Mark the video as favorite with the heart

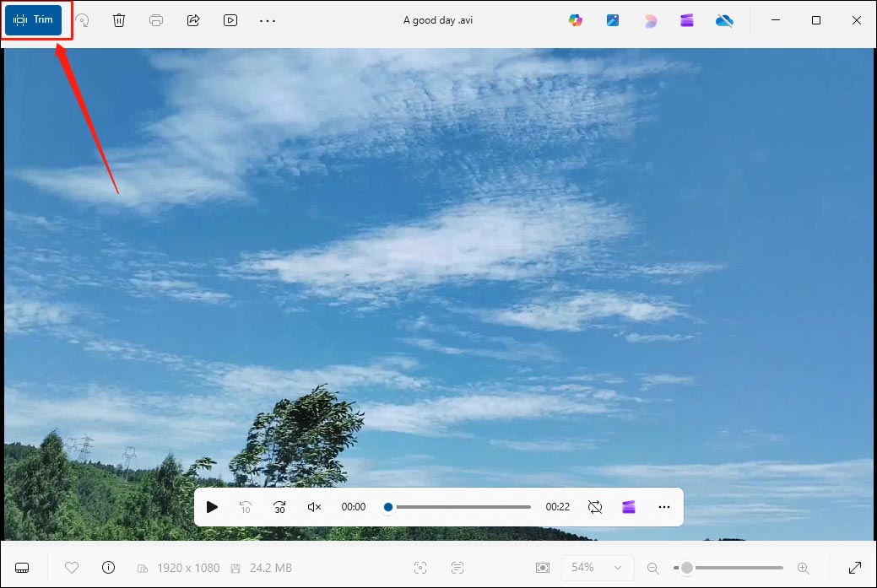[x=72, y=567]
